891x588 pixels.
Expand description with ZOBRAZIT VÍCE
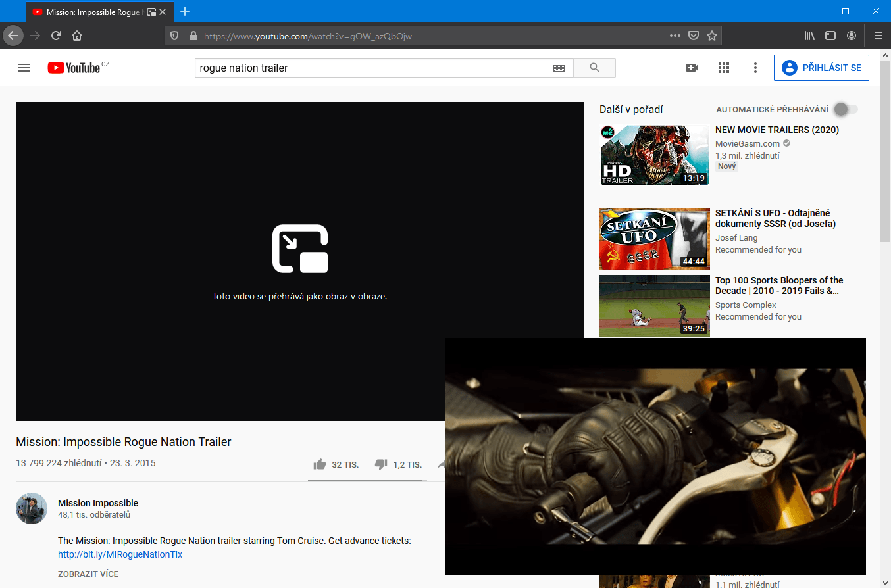[x=88, y=574]
